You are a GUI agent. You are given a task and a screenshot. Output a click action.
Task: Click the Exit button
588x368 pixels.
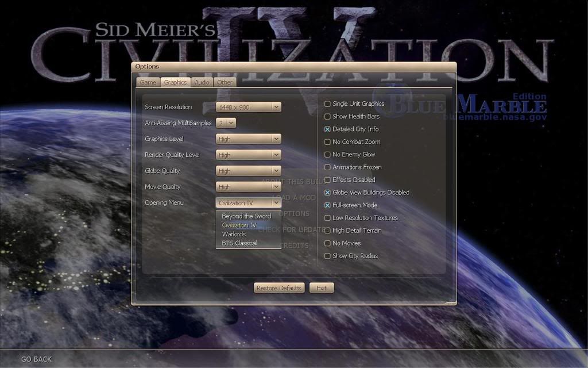(x=322, y=288)
